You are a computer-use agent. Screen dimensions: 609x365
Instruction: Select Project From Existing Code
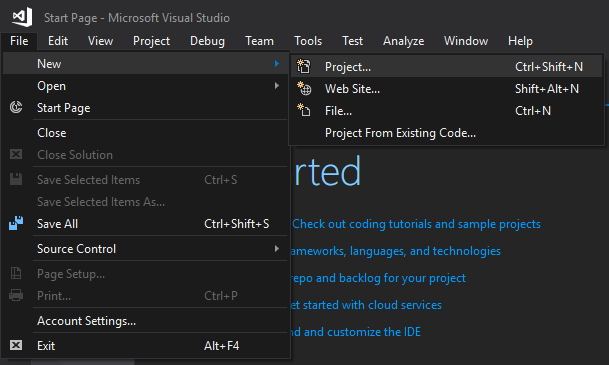coord(447,133)
